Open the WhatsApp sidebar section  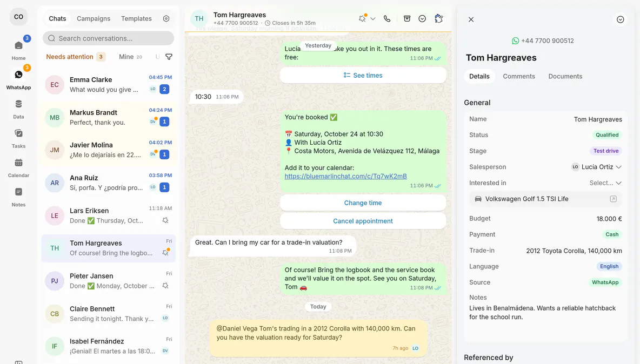tap(18, 79)
